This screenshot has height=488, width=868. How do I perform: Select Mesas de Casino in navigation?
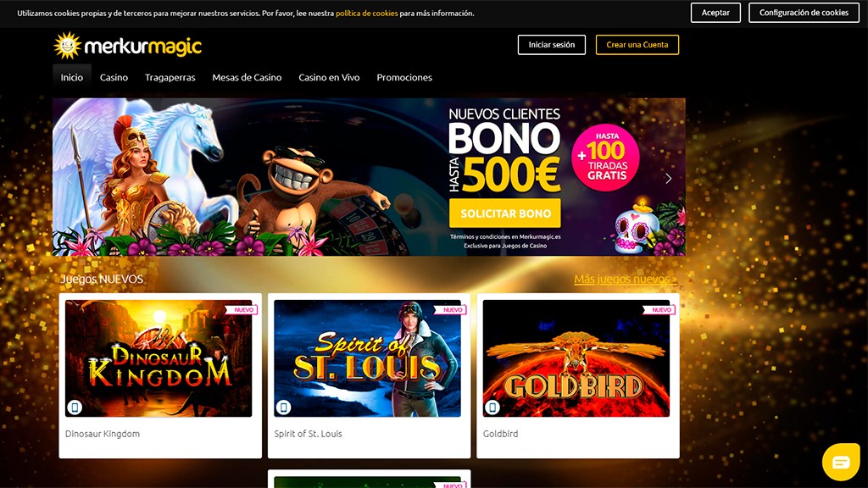(247, 77)
